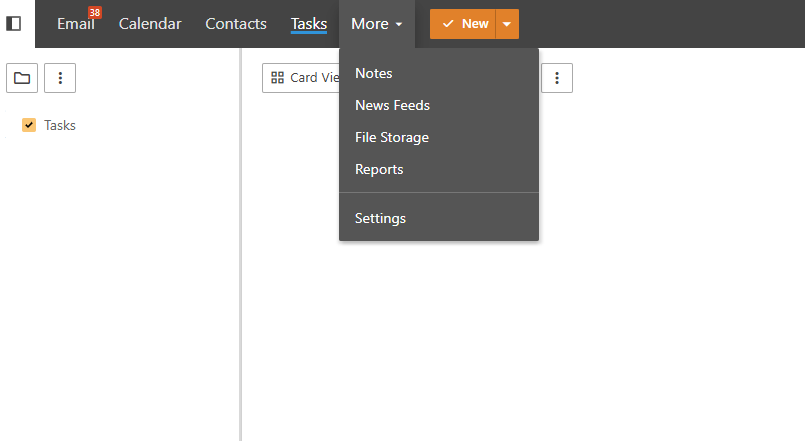Image resolution: width=805 pixels, height=441 pixels.
Task: Click the orange New task button
Action: (x=464, y=24)
